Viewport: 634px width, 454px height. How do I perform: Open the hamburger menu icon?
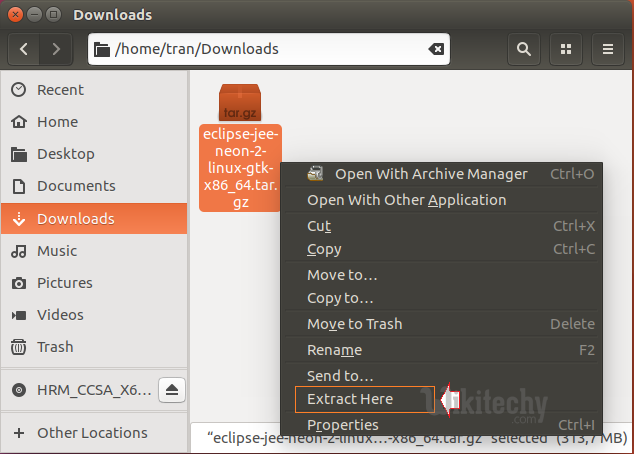coord(607,49)
